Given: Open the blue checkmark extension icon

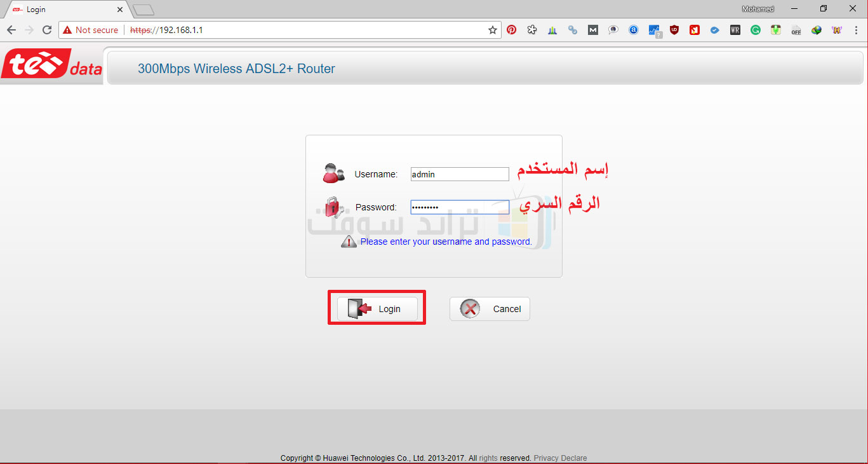Looking at the screenshot, I should click(715, 30).
